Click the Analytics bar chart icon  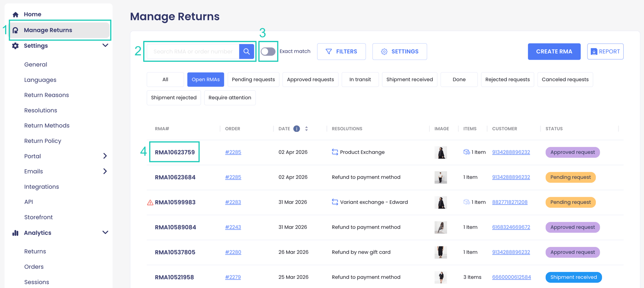pyautogui.click(x=15, y=233)
